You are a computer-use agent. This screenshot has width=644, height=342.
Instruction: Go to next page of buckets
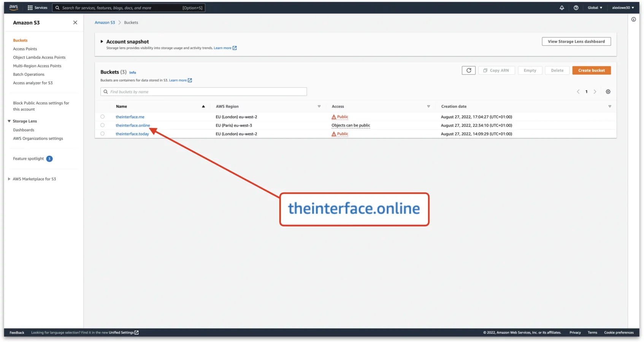(595, 92)
